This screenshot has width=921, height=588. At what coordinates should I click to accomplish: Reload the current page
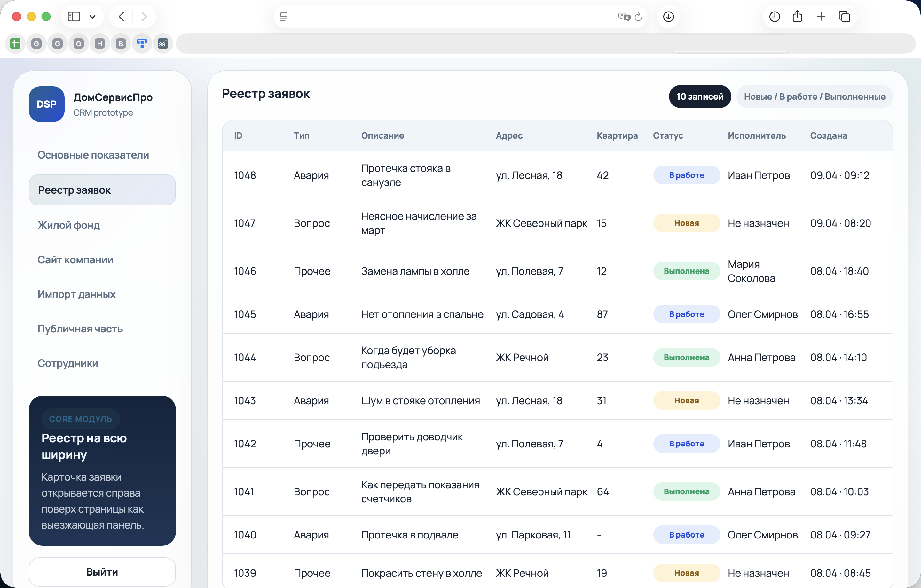coord(638,17)
